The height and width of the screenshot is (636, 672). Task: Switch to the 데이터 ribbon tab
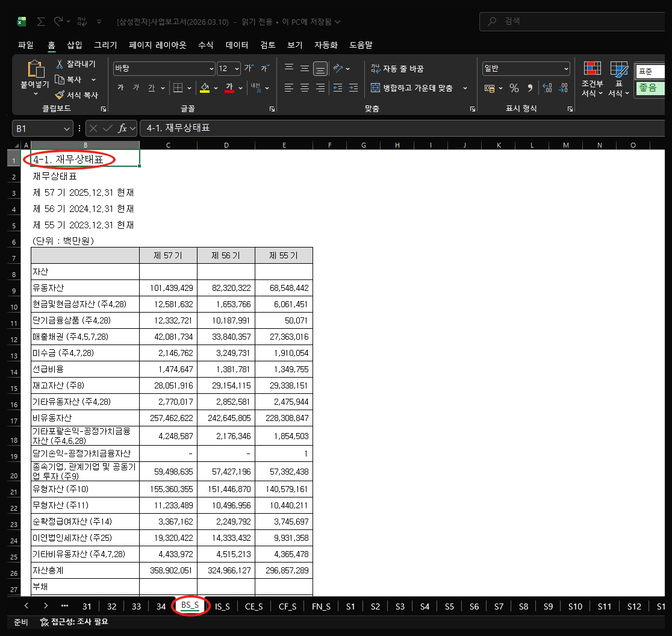[237, 45]
